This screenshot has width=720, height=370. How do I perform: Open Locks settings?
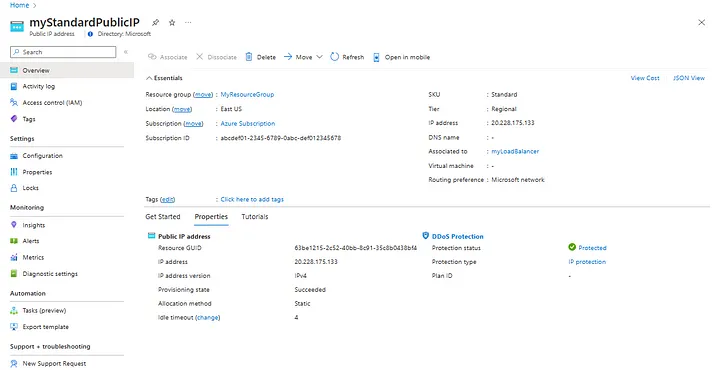click(x=30, y=188)
